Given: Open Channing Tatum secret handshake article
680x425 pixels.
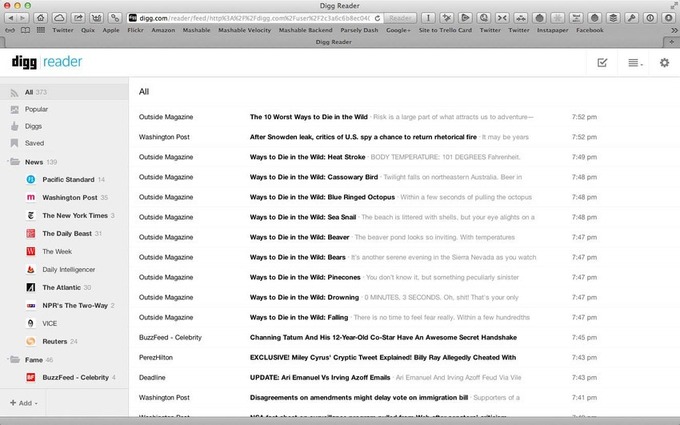Looking at the screenshot, I should pyautogui.click(x=383, y=337).
